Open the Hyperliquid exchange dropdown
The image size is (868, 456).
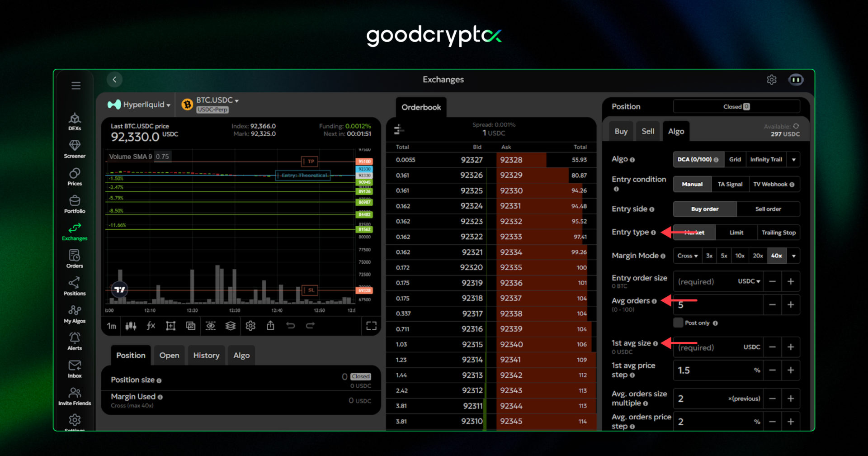tap(139, 104)
